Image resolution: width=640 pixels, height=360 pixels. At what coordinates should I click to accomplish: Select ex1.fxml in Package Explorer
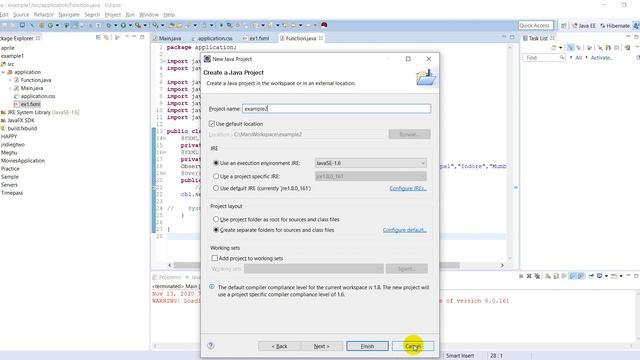pyautogui.click(x=27, y=104)
